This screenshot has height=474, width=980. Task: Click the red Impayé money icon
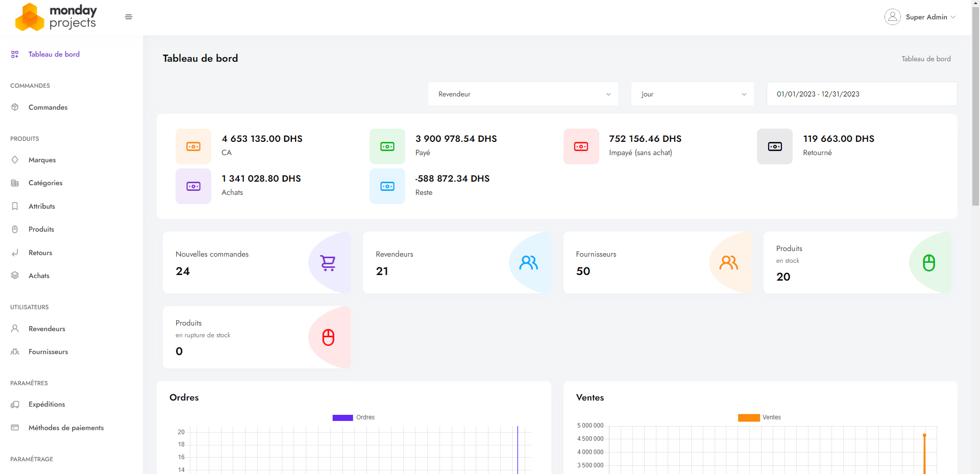pyautogui.click(x=581, y=146)
